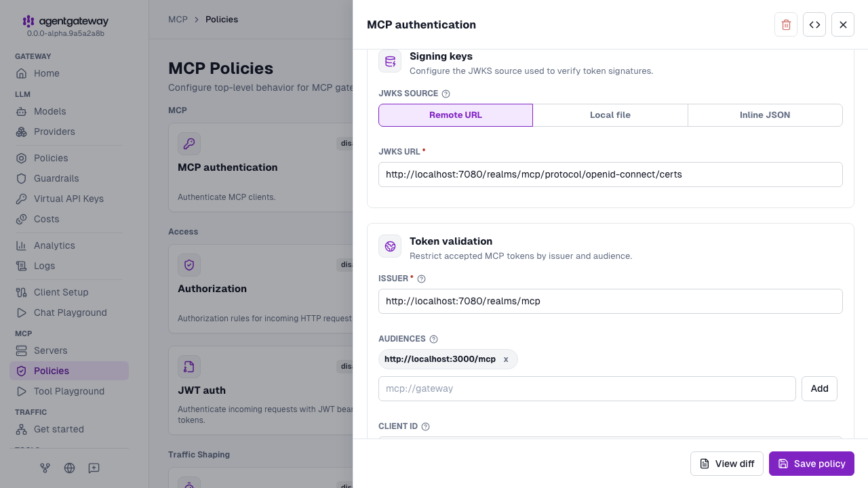
Task: Select Local file as JWKS source
Action: coord(610,115)
